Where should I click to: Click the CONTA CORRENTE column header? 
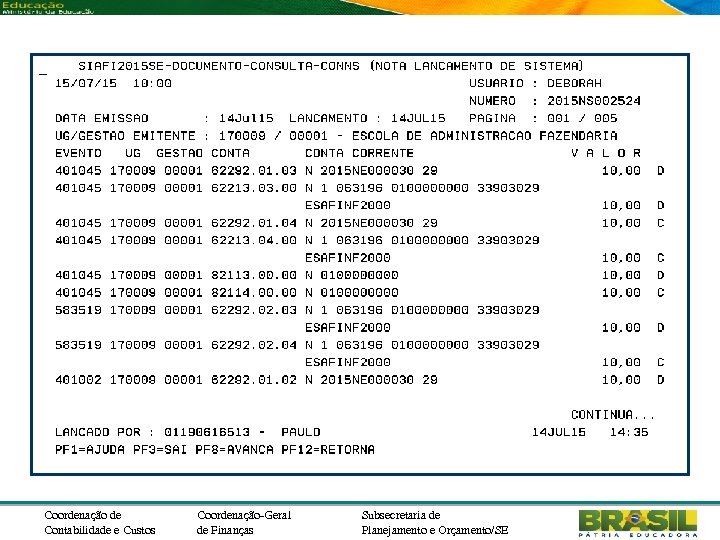click(x=360, y=153)
